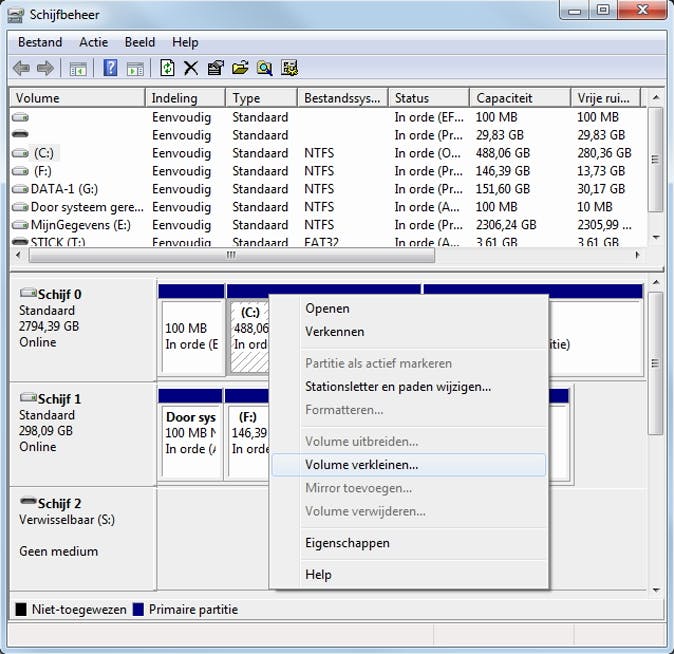Viewport: 674px width, 654px height.
Task: Open properties via the toolbar checklist icon
Action: point(215,68)
